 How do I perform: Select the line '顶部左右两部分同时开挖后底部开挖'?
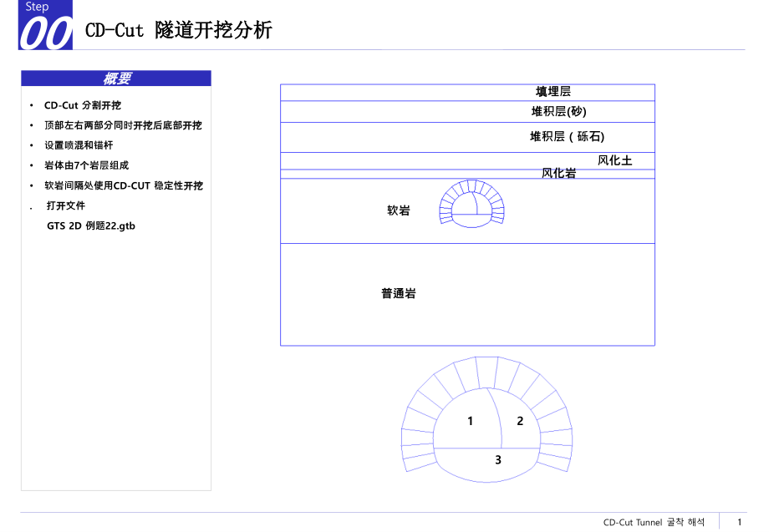[123, 125]
